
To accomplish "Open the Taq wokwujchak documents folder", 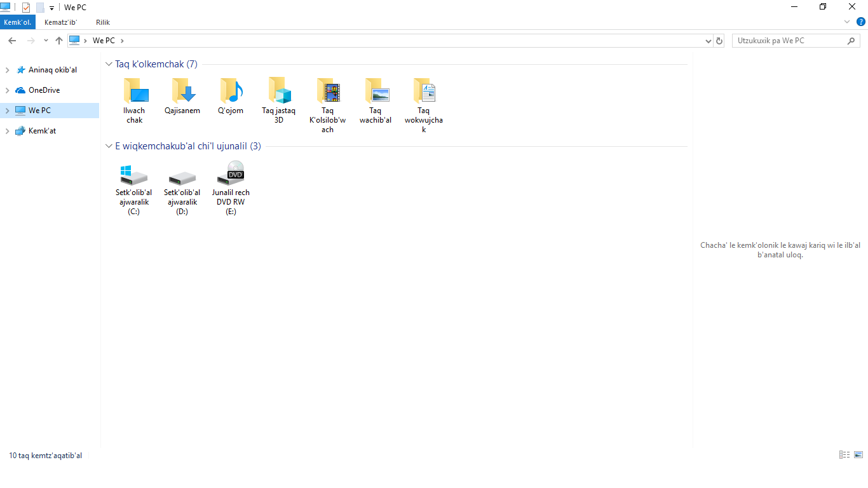I will click(x=424, y=105).
